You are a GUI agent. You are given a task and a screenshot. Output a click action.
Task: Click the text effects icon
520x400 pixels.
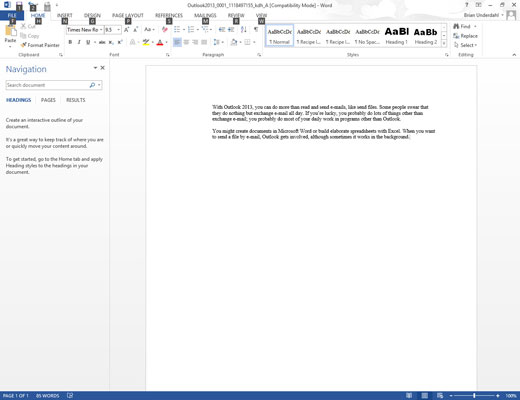coord(133,42)
